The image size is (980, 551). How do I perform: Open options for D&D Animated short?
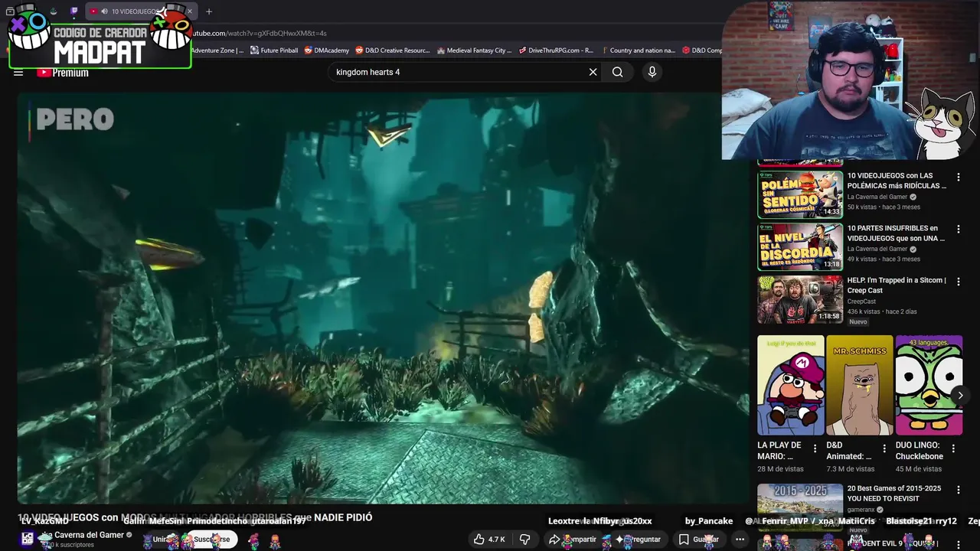click(884, 448)
